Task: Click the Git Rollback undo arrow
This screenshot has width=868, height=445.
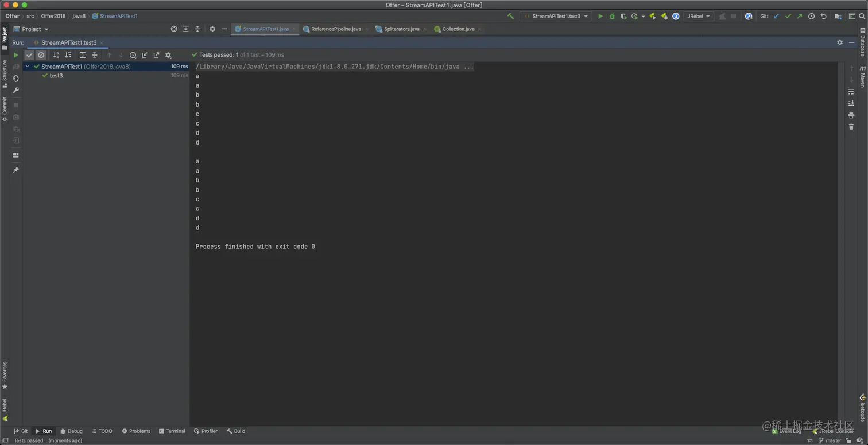Action: 823,16
